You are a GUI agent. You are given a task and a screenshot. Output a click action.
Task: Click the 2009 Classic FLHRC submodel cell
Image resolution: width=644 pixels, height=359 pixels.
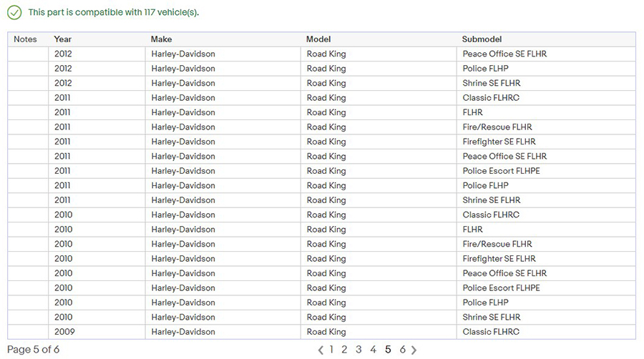point(491,332)
